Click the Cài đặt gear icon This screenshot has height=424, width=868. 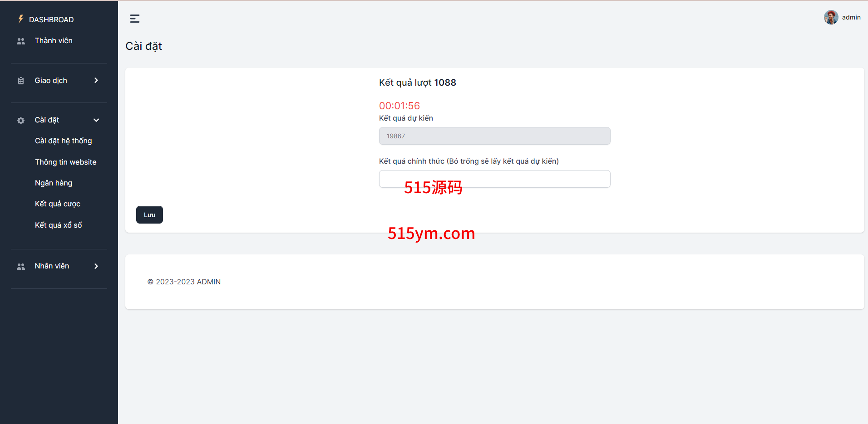tap(21, 120)
